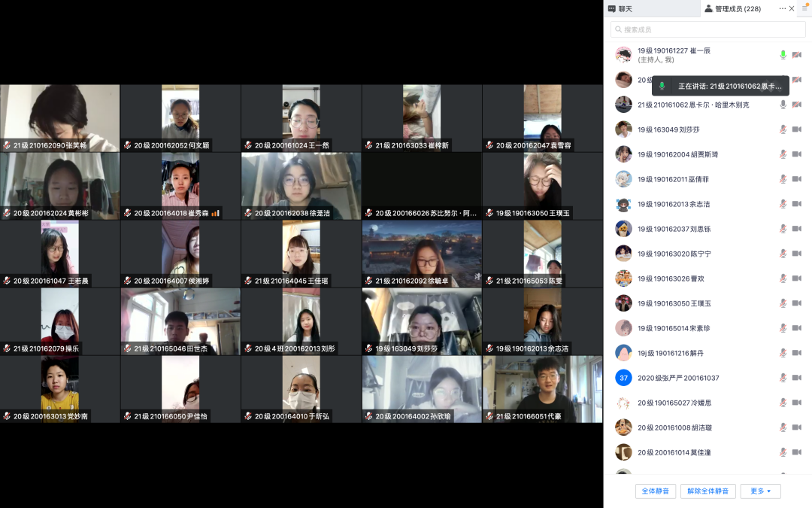The height and width of the screenshot is (508, 812).
Task: Click the 搜索成员 search field
Action: point(707,29)
